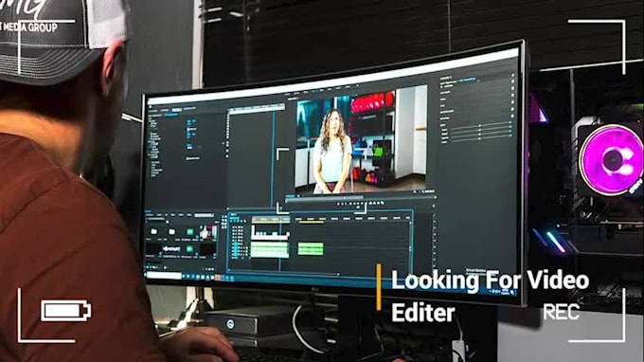Click the Windows taskbar search box
The height and width of the screenshot is (362, 644).
point(164,276)
